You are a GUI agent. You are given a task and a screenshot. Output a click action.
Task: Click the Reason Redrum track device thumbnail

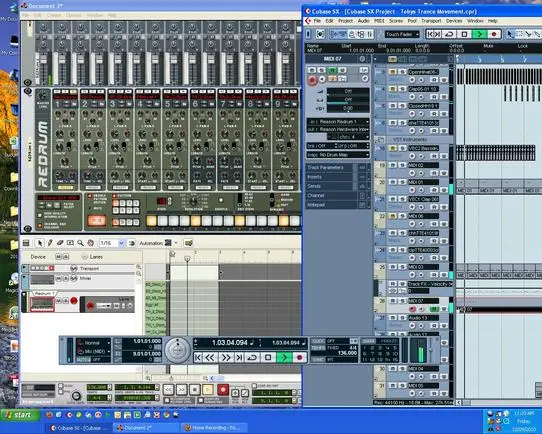(42, 304)
